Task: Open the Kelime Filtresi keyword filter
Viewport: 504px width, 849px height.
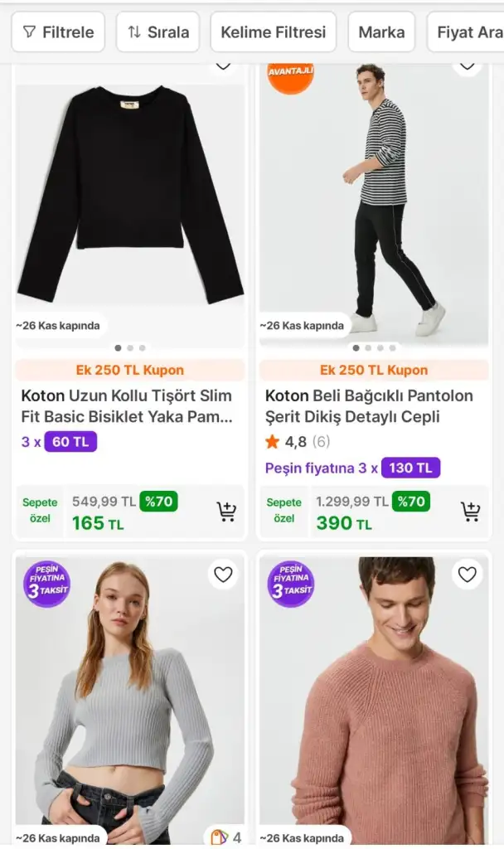Action: point(273,32)
